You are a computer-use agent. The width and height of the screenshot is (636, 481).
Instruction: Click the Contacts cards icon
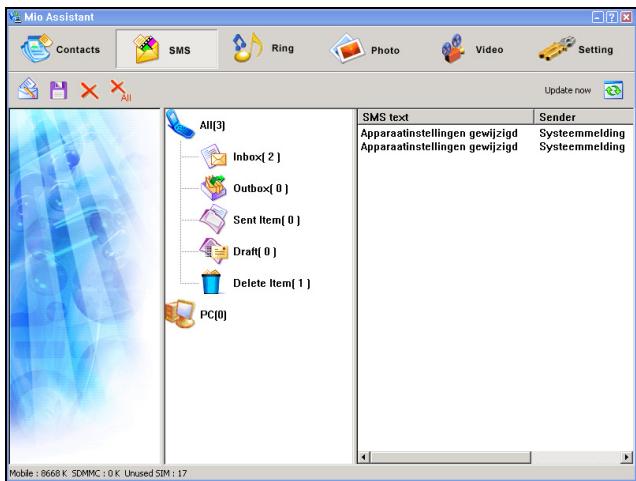pos(36,49)
